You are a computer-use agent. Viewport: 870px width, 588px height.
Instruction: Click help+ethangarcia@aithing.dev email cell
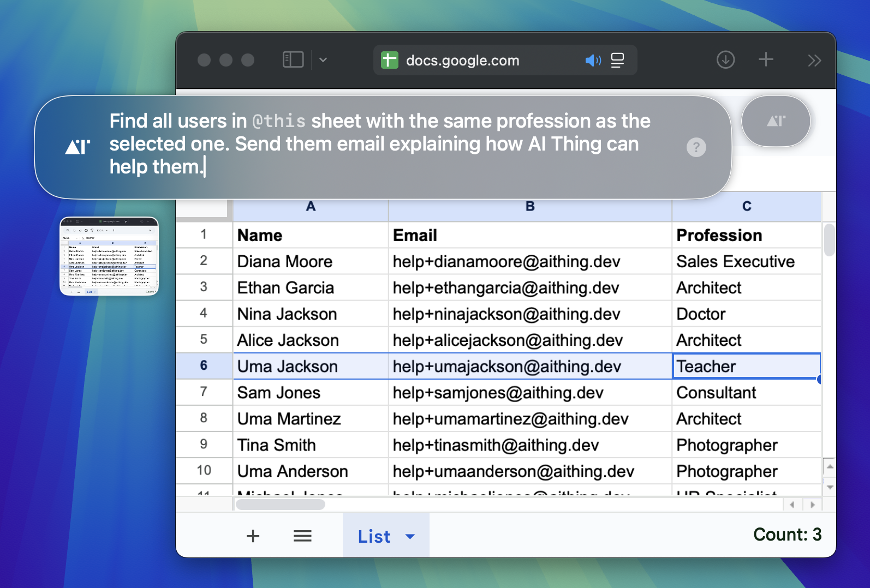pyautogui.click(x=530, y=287)
